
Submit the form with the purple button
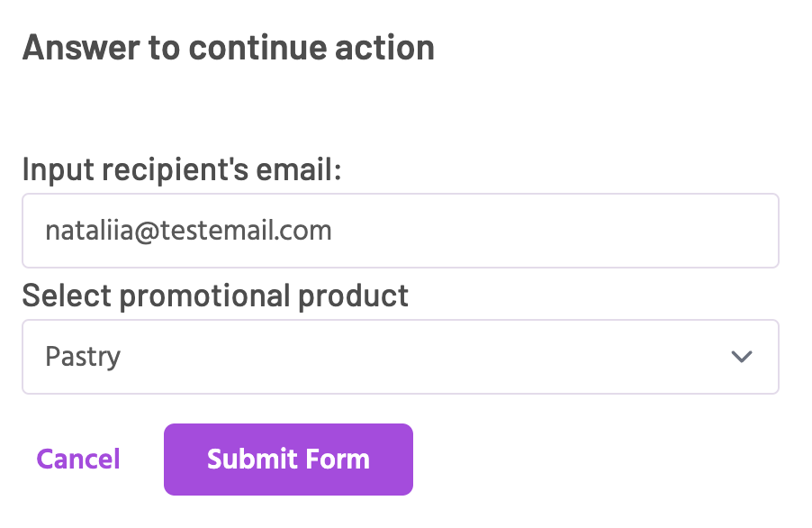288,460
